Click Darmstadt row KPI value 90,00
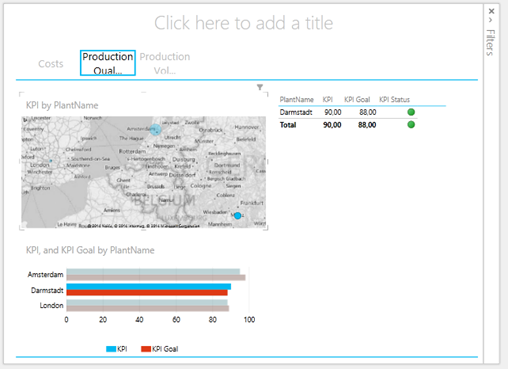 tap(333, 112)
